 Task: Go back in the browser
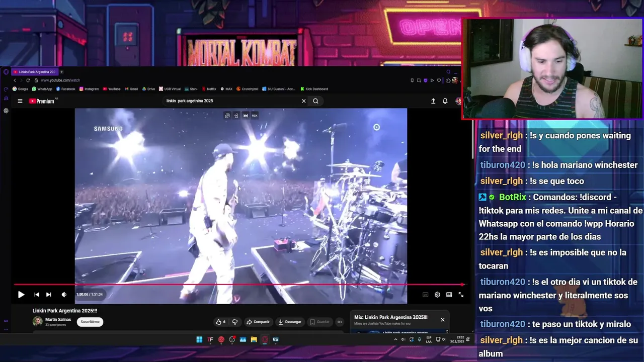coord(15,80)
